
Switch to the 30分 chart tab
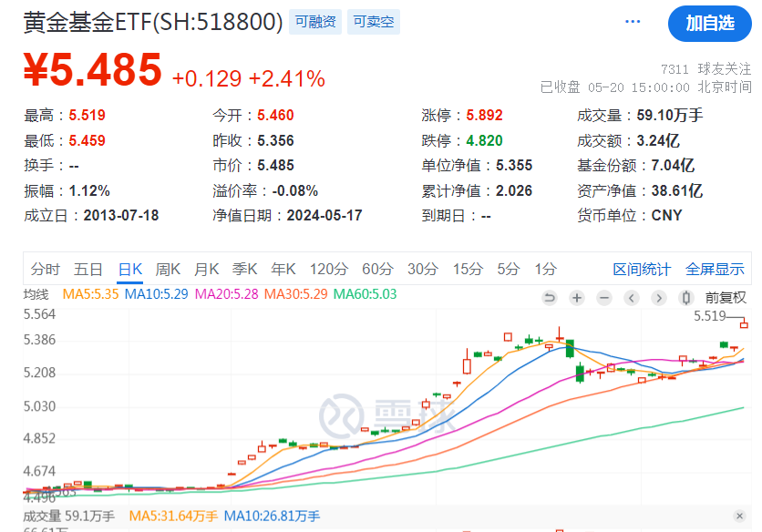click(x=423, y=269)
